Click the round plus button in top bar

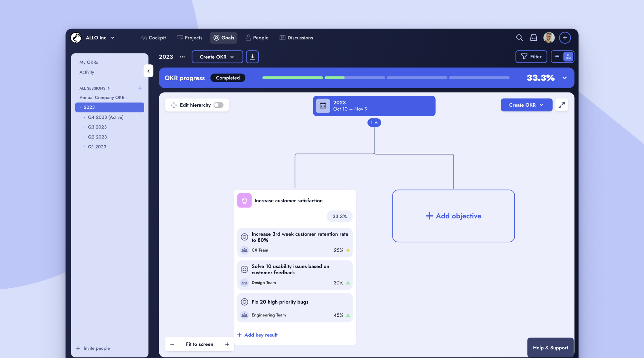pyautogui.click(x=565, y=38)
